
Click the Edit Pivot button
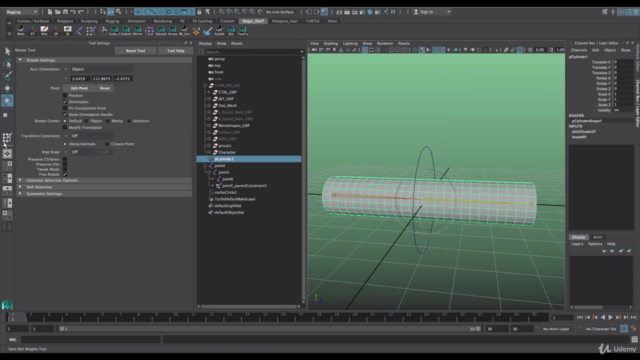pos(79,88)
